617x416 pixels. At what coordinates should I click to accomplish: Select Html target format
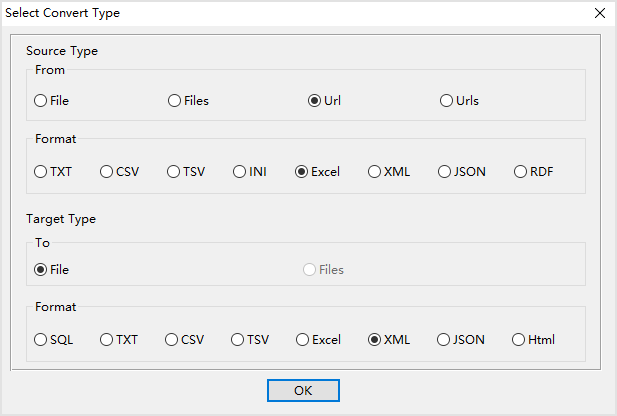pyautogui.click(x=519, y=340)
